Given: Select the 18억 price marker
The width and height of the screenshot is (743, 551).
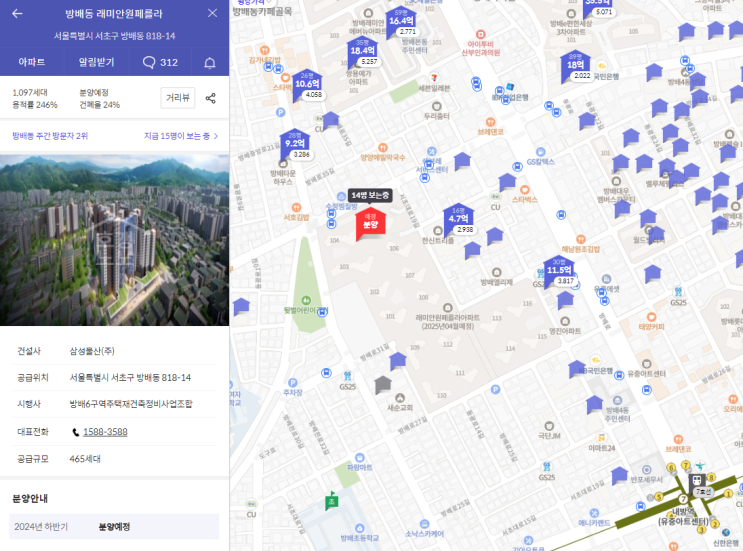Looking at the screenshot, I should [576, 67].
